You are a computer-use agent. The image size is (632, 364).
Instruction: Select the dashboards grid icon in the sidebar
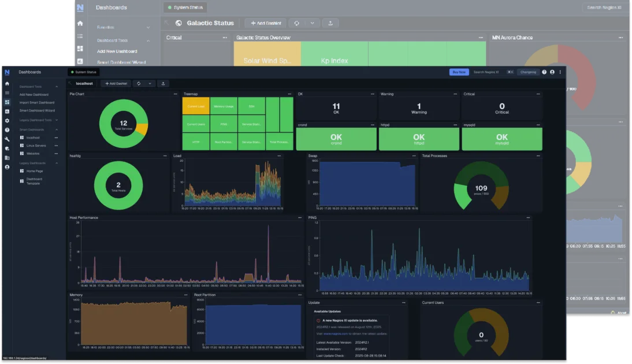point(8,102)
